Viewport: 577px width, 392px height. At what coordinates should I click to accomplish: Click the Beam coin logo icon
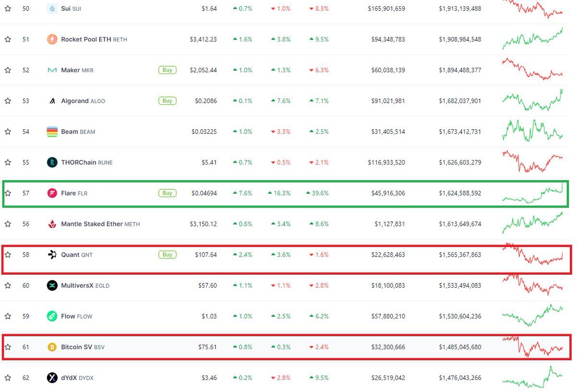point(52,132)
